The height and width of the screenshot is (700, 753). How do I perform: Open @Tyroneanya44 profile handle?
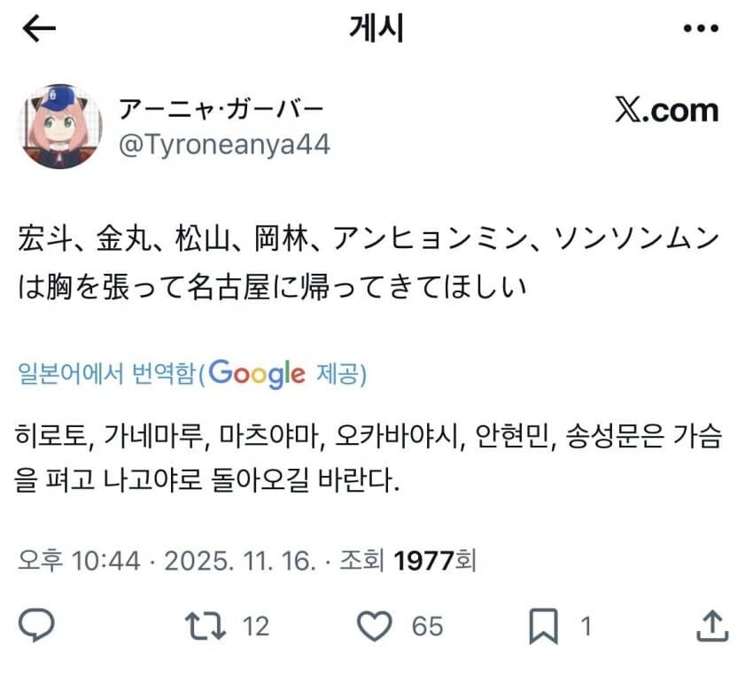(x=224, y=144)
